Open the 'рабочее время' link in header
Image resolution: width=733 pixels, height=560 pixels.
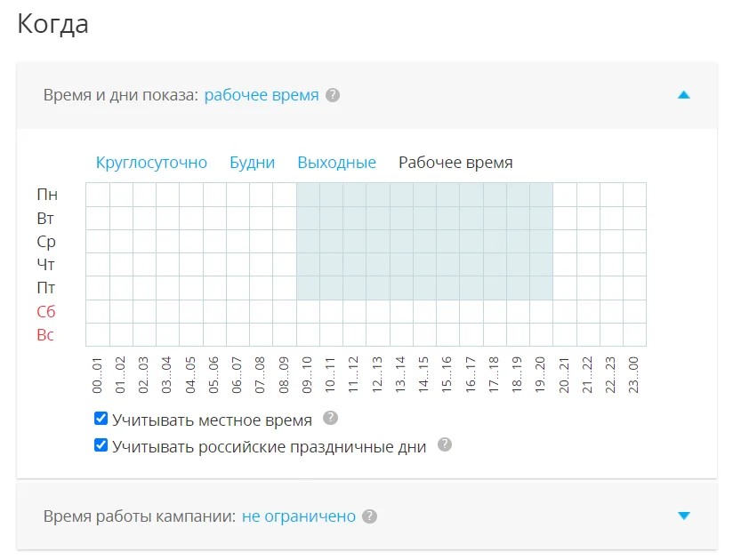click(x=262, y=95)
